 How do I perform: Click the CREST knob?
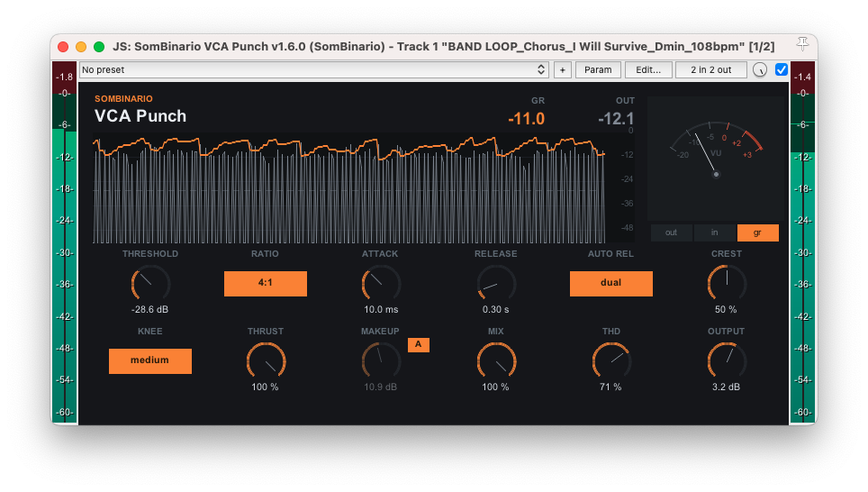[727, 284]
